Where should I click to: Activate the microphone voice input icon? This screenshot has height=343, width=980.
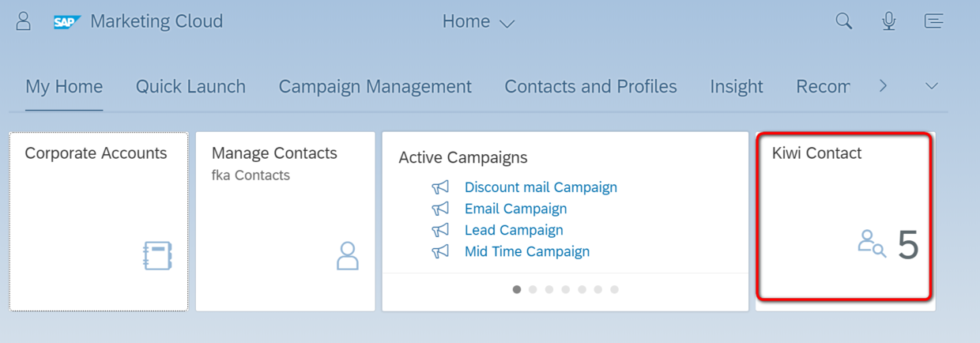(x=889, y=21)
